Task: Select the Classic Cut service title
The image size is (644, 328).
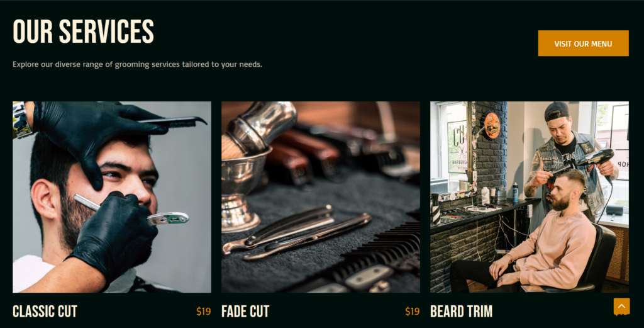Action: [45, 312]
